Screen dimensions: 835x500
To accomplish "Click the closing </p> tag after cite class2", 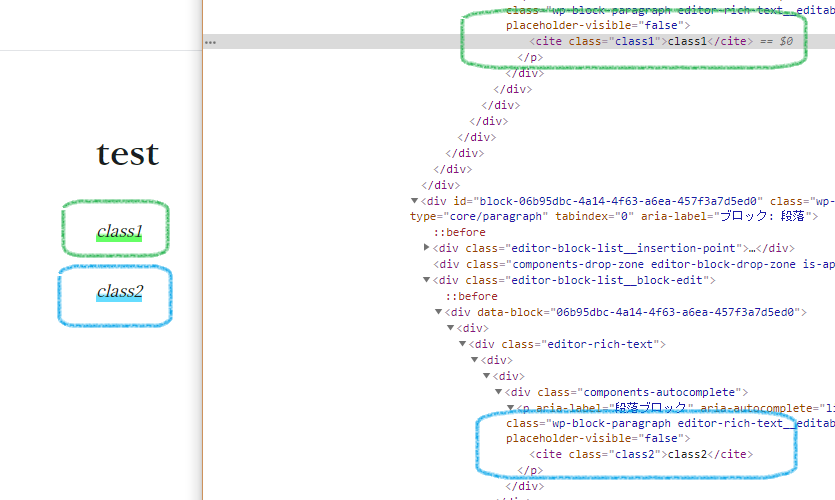I will [x=530, y=470].
